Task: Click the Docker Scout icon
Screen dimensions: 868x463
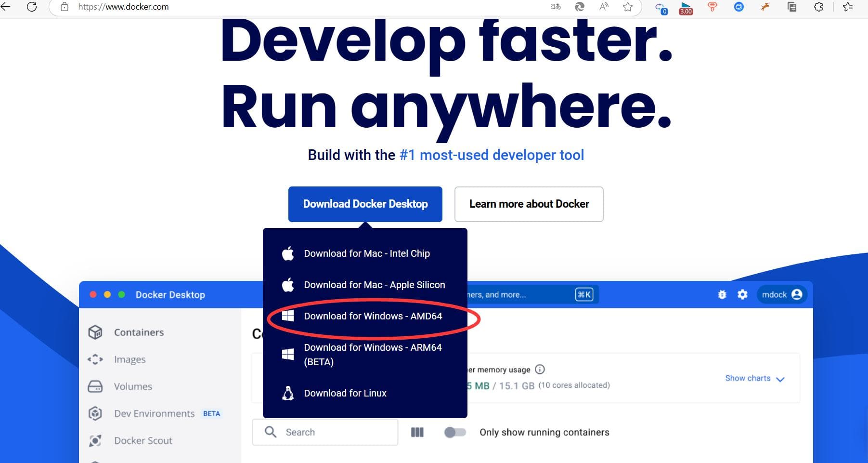Action: 95,440
